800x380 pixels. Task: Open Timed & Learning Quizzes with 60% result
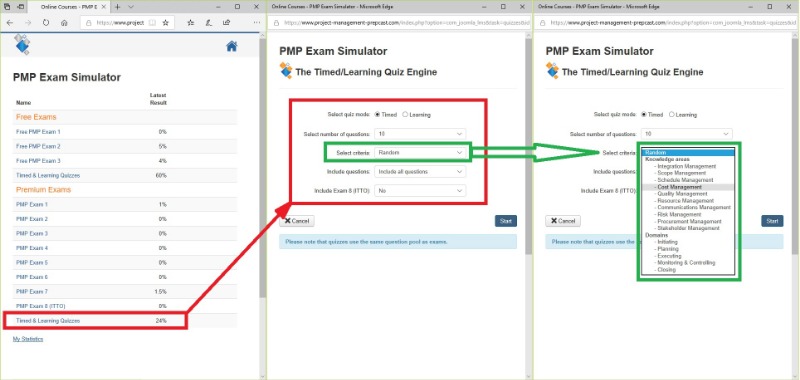[x=48, y=175]
